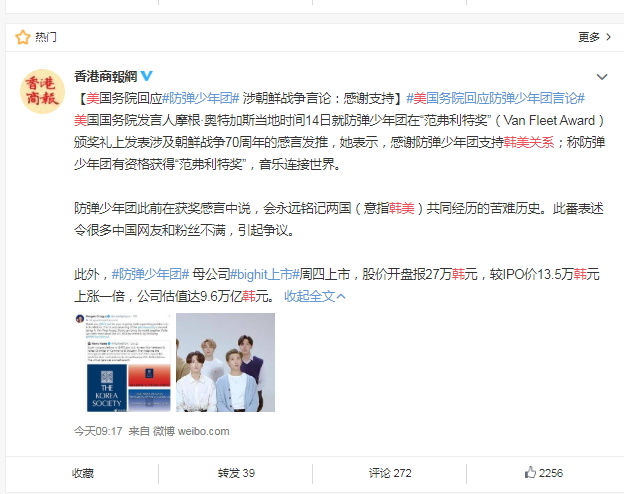This screenshot has height=494, width=624.
Task: Open the #bighit上市# hashtag
Action: point(265,274)
